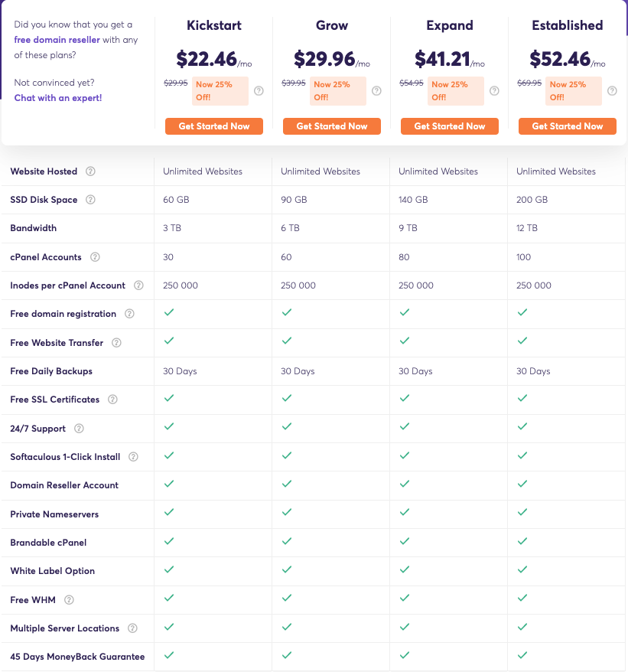Show Free domain registration info icon
The width and height of the screenshot is (628, 672).
(x=130, y=314)
